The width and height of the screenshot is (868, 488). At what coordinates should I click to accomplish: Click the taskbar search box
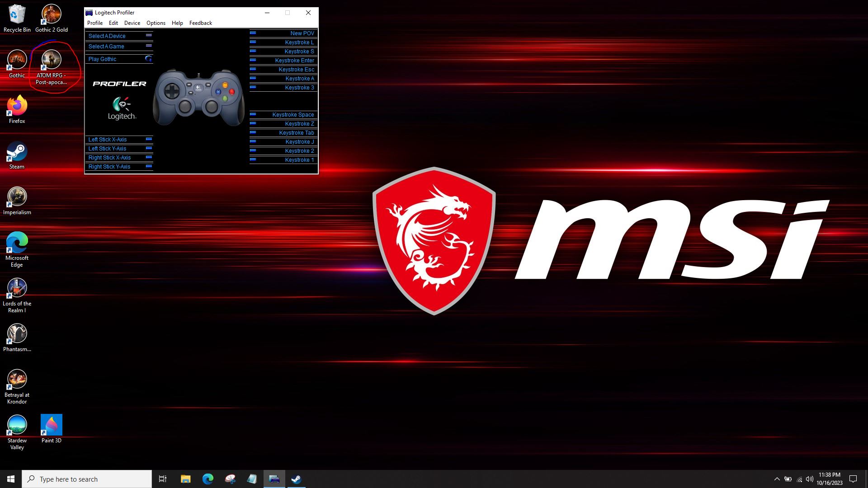click(x=87, y=479)
